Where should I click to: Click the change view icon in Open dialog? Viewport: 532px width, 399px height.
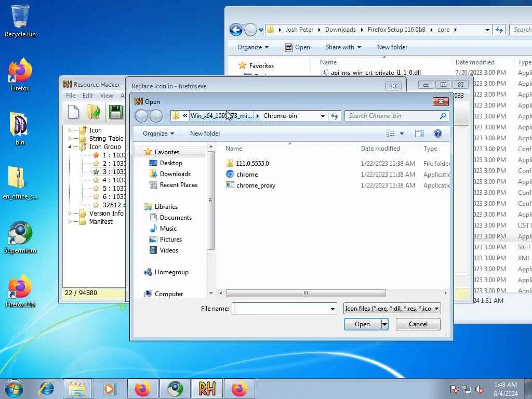391,134
